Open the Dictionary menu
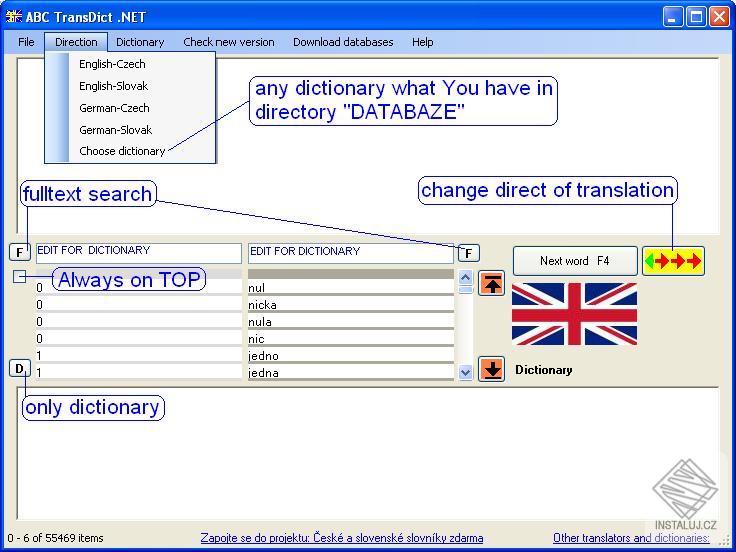The width and height of the screenshot is (736, 552). pyautogui.click(x=140, y=42)
